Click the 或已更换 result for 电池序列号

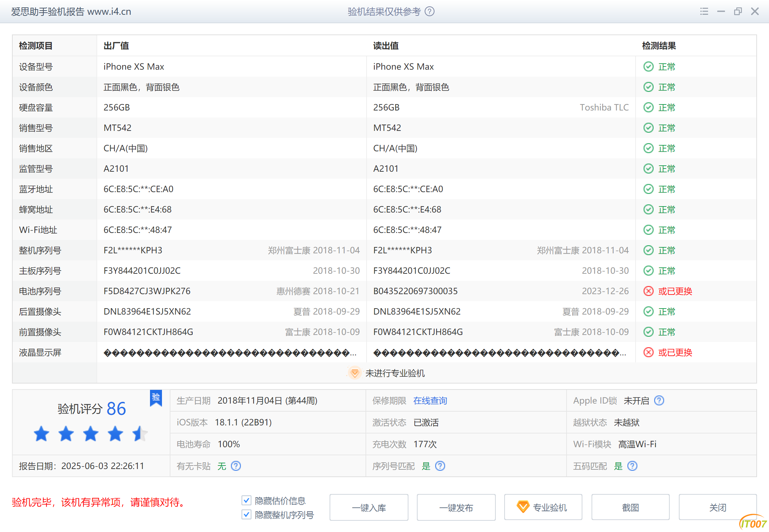[x=675, y=291]
